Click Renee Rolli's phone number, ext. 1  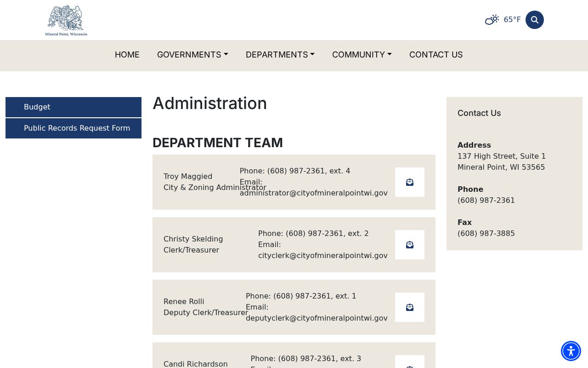(315, 296)
